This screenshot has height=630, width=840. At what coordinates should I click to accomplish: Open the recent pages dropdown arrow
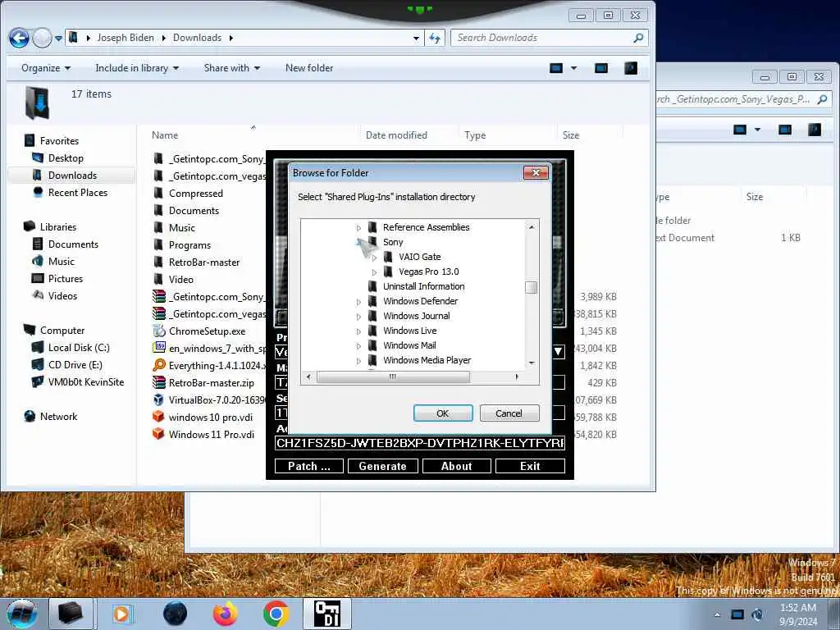(58, 39)
